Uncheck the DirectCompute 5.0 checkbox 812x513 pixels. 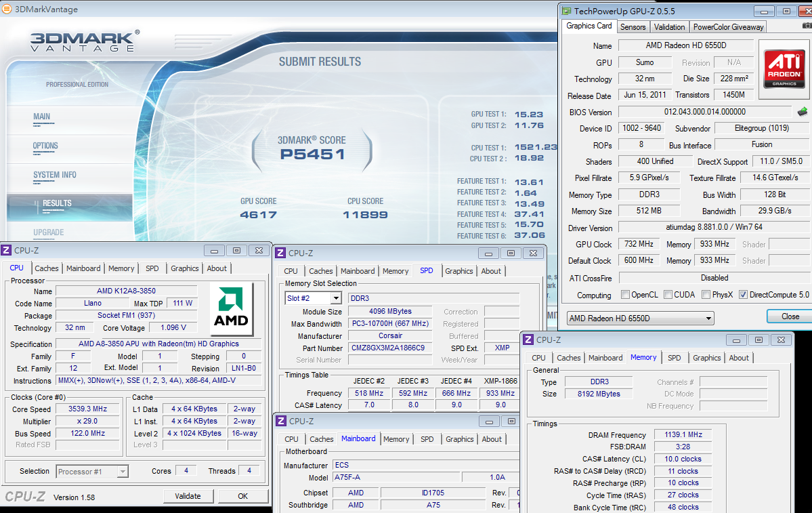pyautogui.click(x=743, y=294)
